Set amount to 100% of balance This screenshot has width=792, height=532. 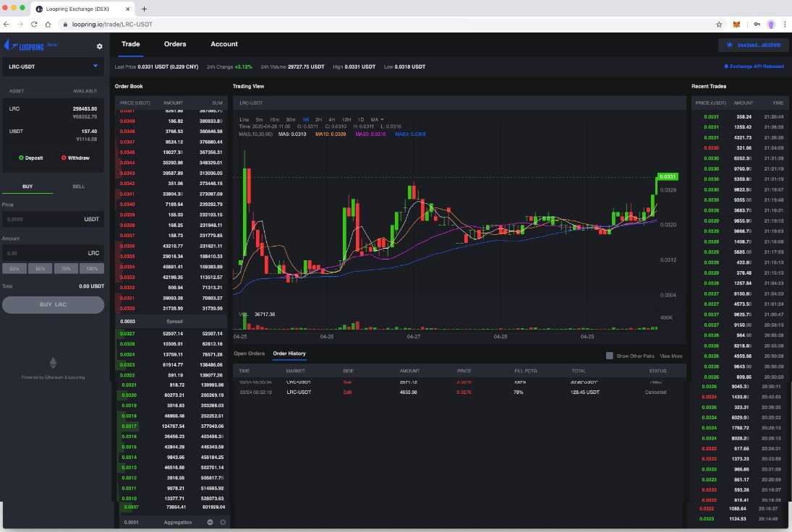[92, 268]
